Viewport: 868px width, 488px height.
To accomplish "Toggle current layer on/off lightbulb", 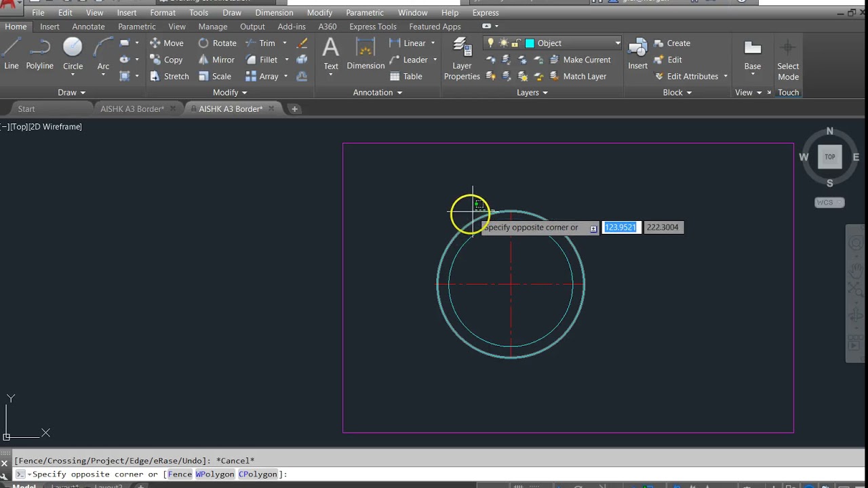I will (490, 43).
